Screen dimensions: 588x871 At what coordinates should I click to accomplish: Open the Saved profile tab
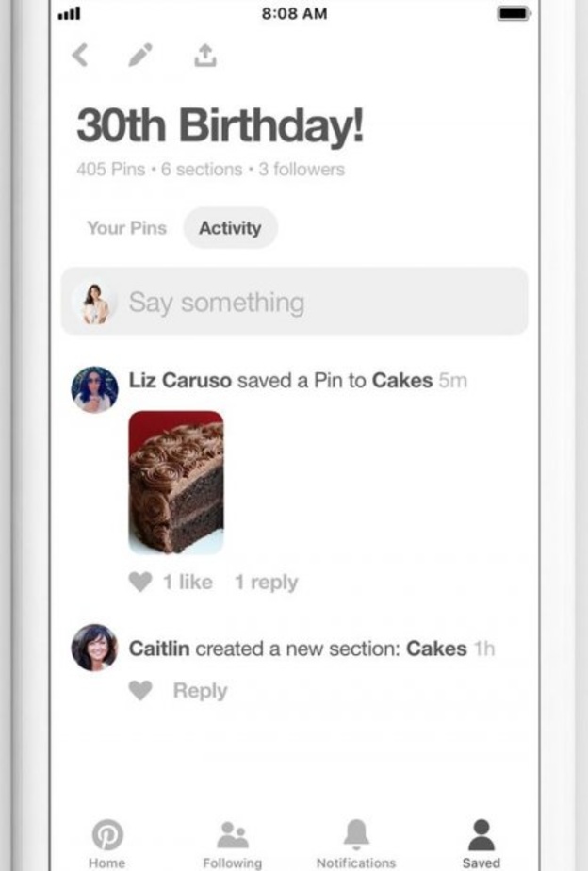pyautogui.click(x=481, y=842)
